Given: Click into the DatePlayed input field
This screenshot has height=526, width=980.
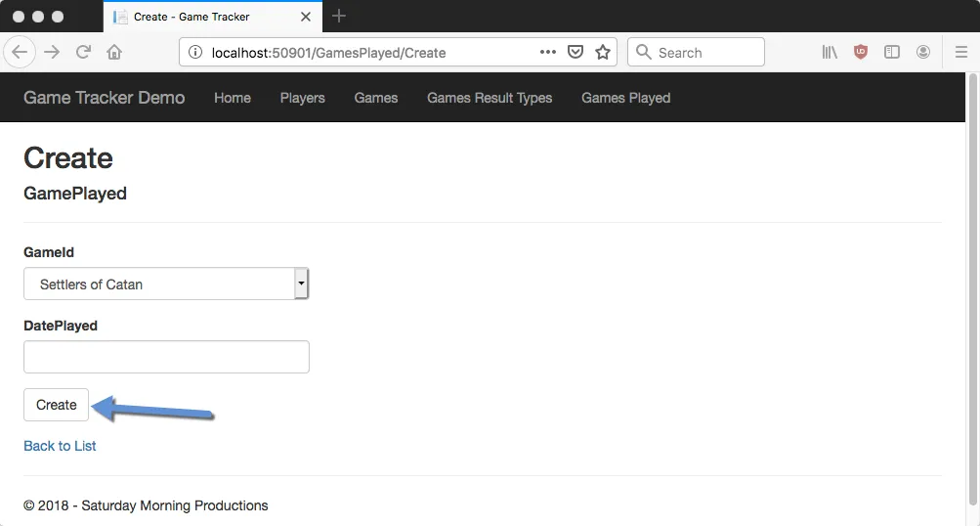Looking at the screenshot, I should [x=166, y=357].
